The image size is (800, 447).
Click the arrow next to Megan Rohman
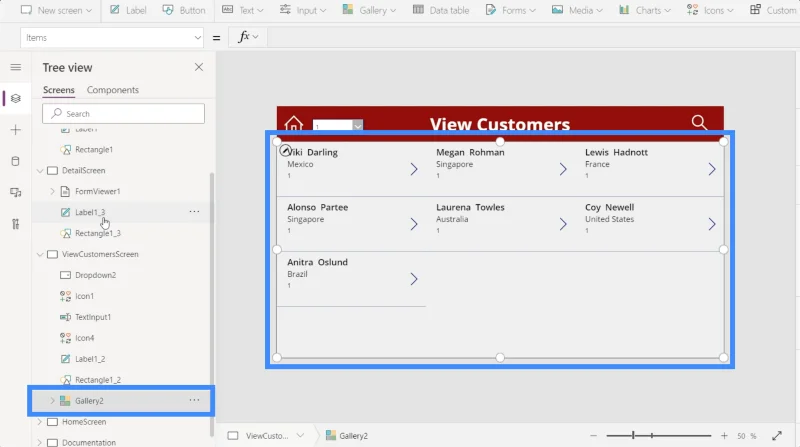pos(563,169)
